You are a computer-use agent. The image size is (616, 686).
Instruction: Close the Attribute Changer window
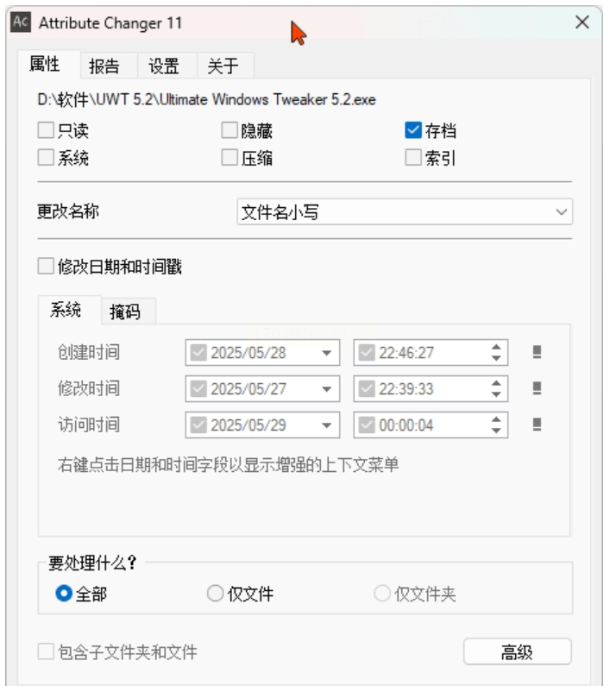click(x=582, y=23)
